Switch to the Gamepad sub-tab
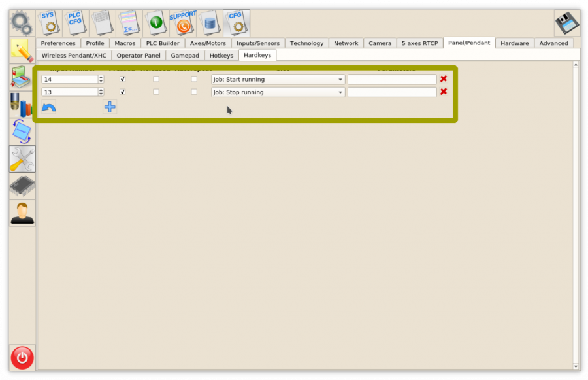Viewport: 588px width, 380px height. [x=185, y=56]
